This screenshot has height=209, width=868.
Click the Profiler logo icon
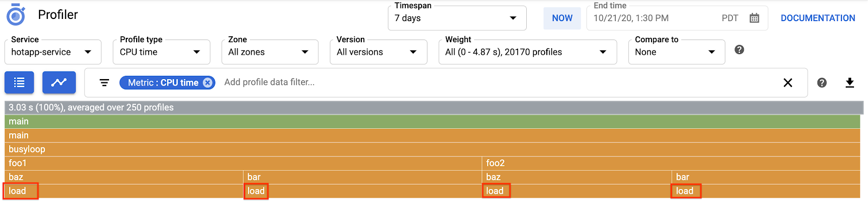16,15
